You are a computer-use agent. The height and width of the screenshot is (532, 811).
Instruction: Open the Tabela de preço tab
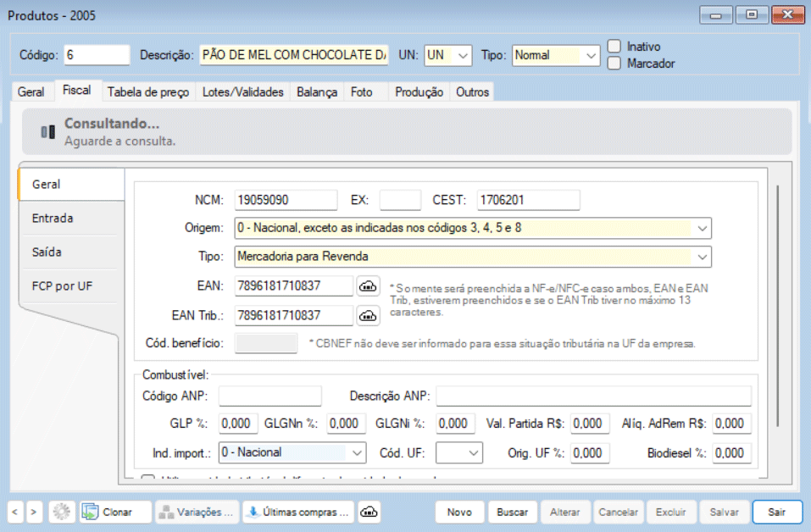click(x=148, y=91)
